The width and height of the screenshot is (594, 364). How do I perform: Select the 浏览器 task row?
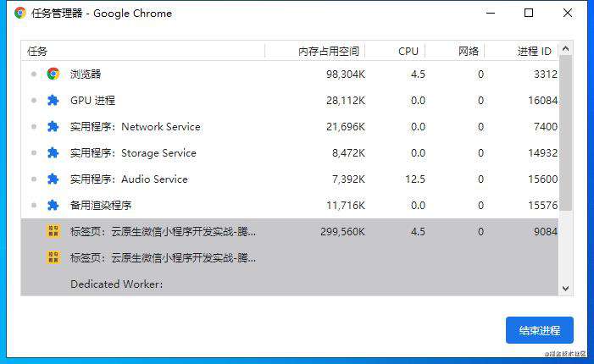pos(290,74)
